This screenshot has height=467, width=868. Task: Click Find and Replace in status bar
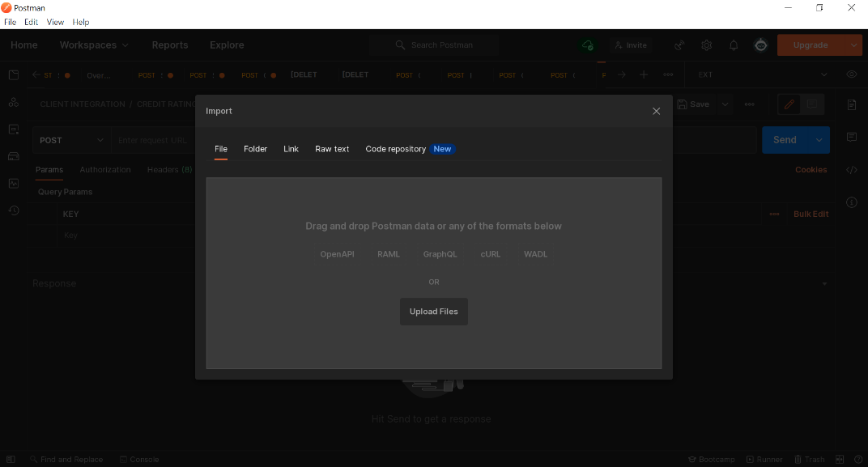click(x=66, y=459)
